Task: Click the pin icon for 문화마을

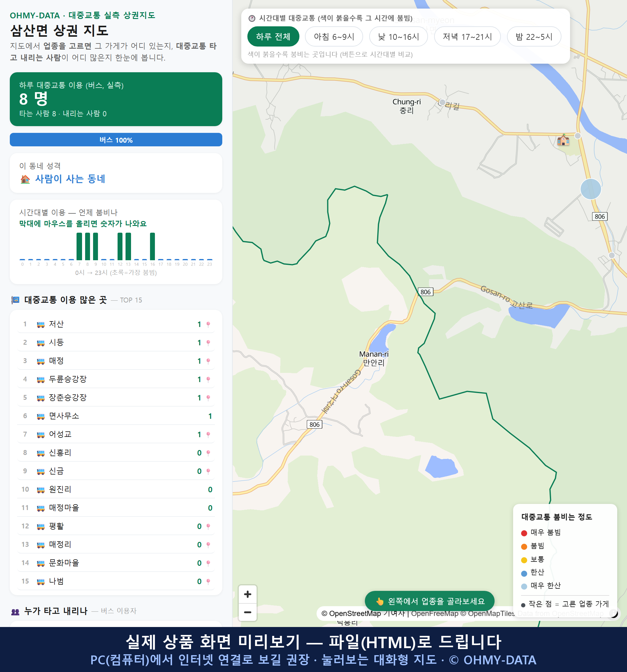Action: point(208,563)
